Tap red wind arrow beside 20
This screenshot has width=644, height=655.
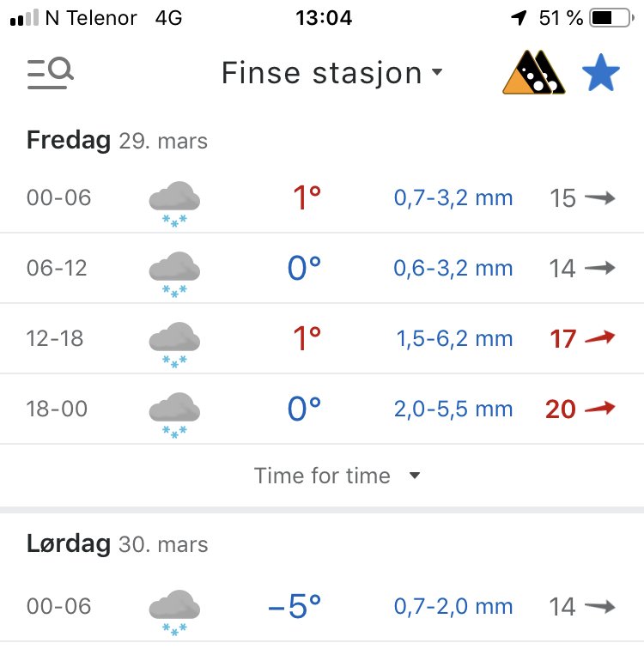(600, 409)
